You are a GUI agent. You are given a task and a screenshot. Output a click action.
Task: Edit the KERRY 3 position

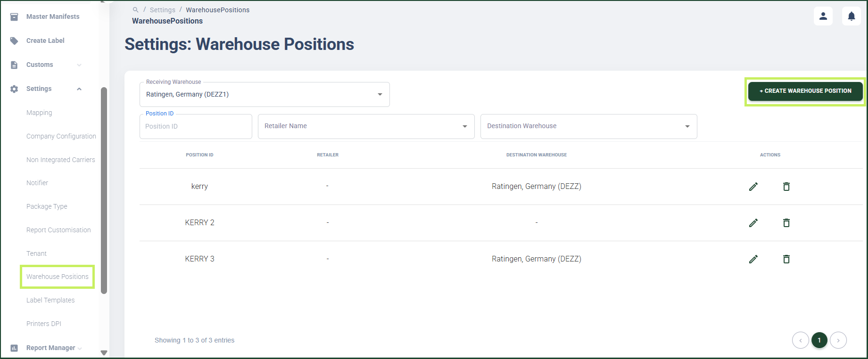753,259
